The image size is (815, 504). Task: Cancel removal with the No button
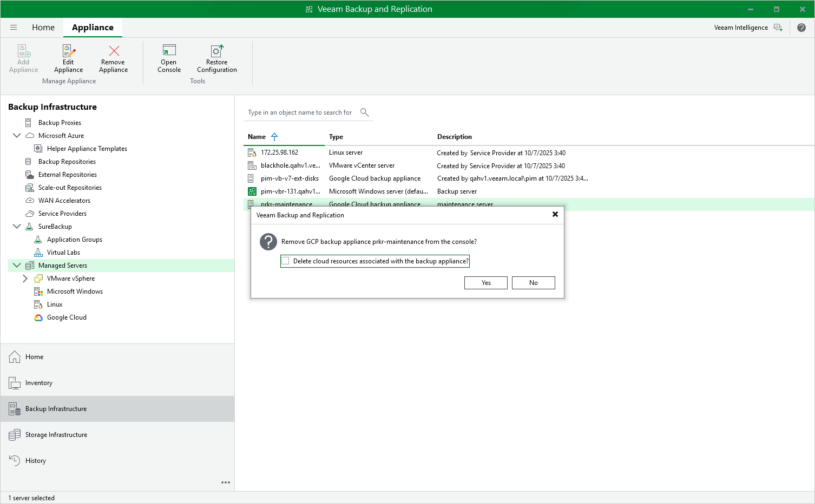tap(534, 283)
